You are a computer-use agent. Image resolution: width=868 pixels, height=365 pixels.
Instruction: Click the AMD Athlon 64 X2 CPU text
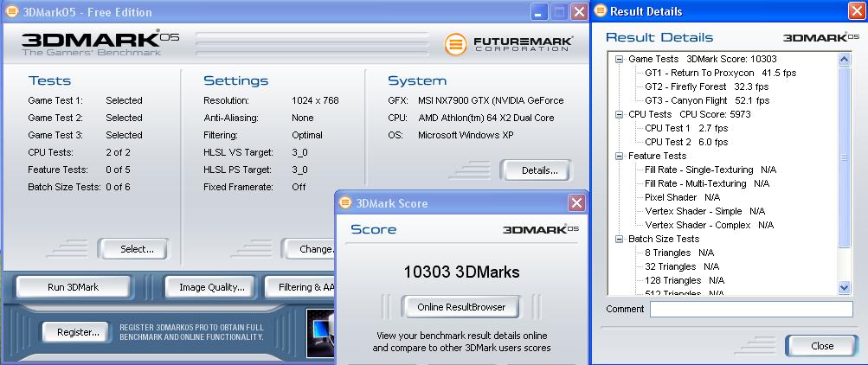486,118
